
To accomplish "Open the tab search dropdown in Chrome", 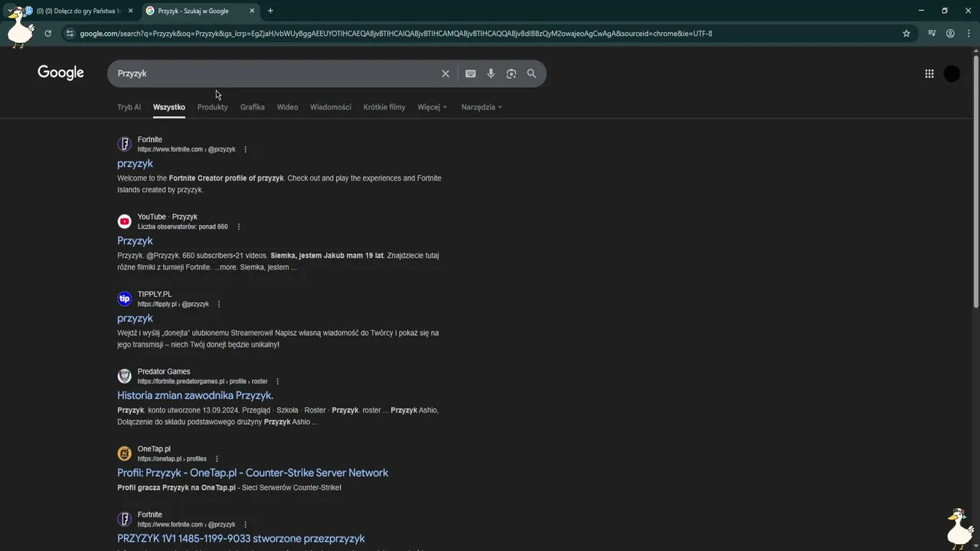I will [10, 11].
